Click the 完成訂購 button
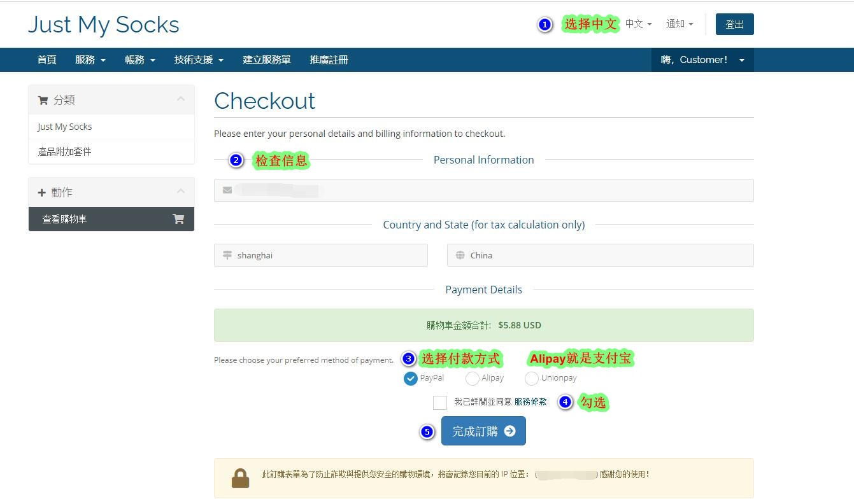Screen dimensions: 854x504 (x=483, y=431)
